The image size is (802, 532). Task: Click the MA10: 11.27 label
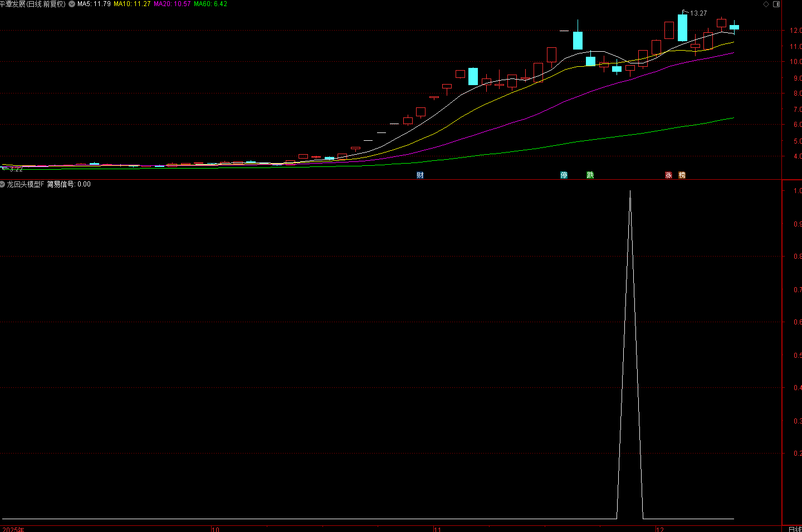click(132, 4)
